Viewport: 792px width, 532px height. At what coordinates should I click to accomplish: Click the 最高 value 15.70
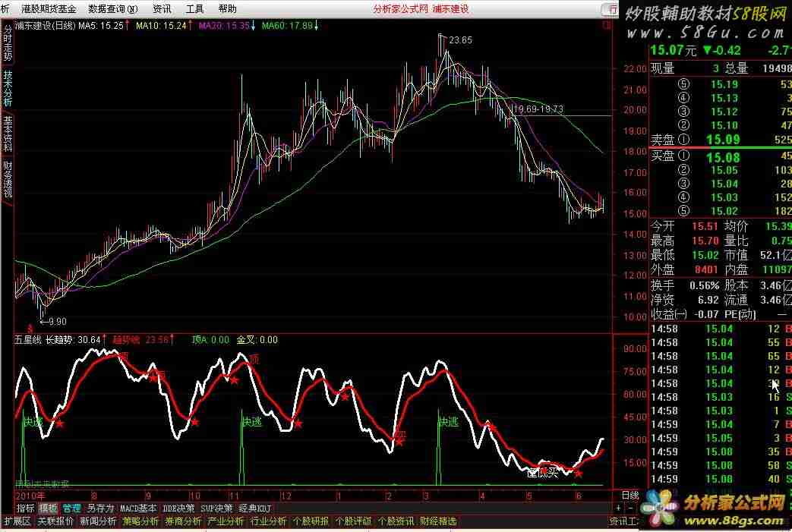[x=704, y=241]
